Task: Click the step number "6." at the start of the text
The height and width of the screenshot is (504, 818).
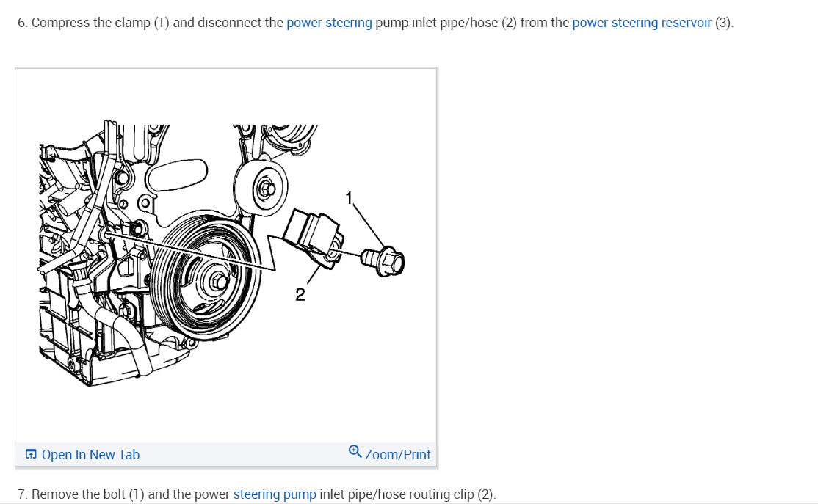Action: [x=23, y=23]
